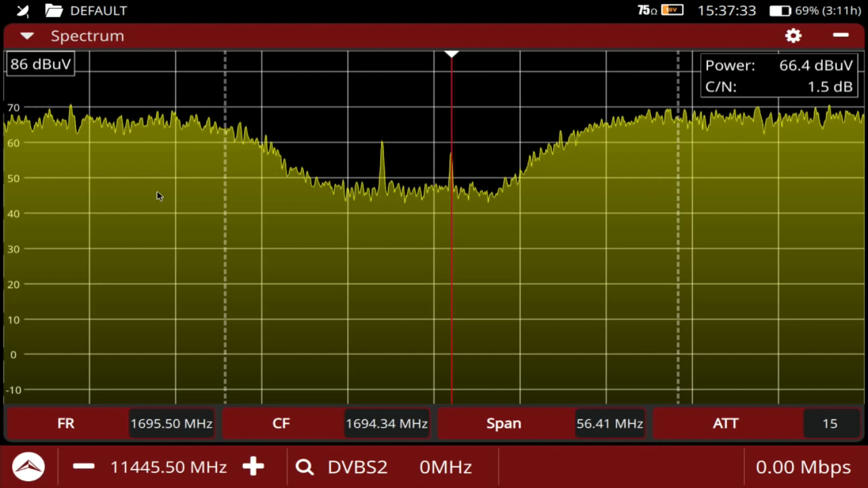
Task: Select the FR tab
Action: pos(66,424)
